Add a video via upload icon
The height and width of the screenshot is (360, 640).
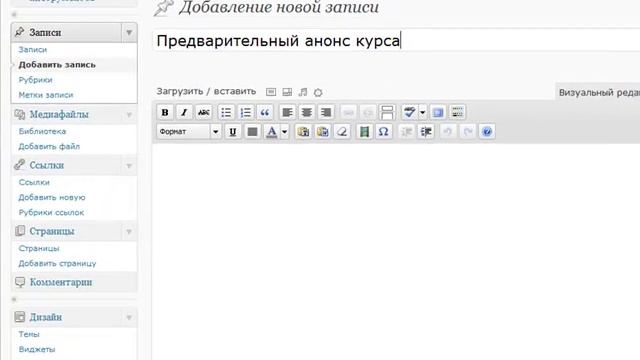(287, 92)
